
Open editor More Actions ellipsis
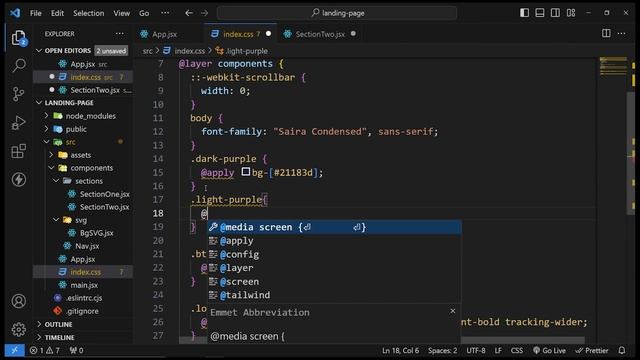pos(622,33)
